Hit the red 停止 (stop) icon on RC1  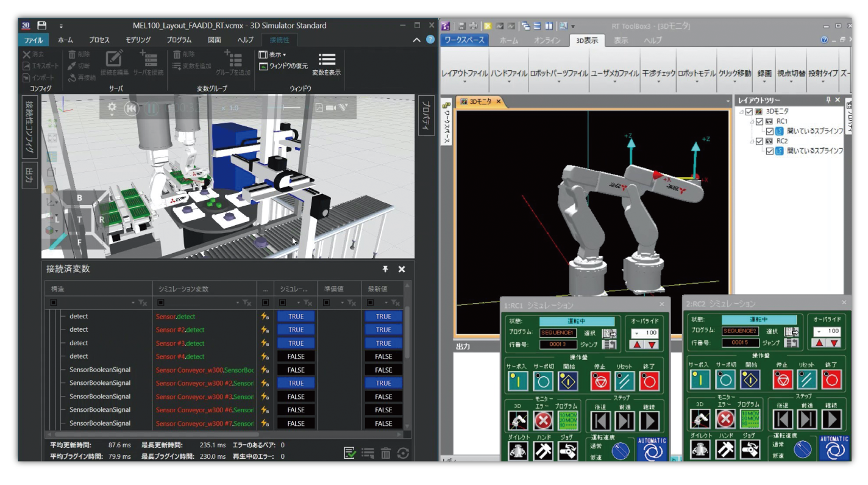coord(600,381)
